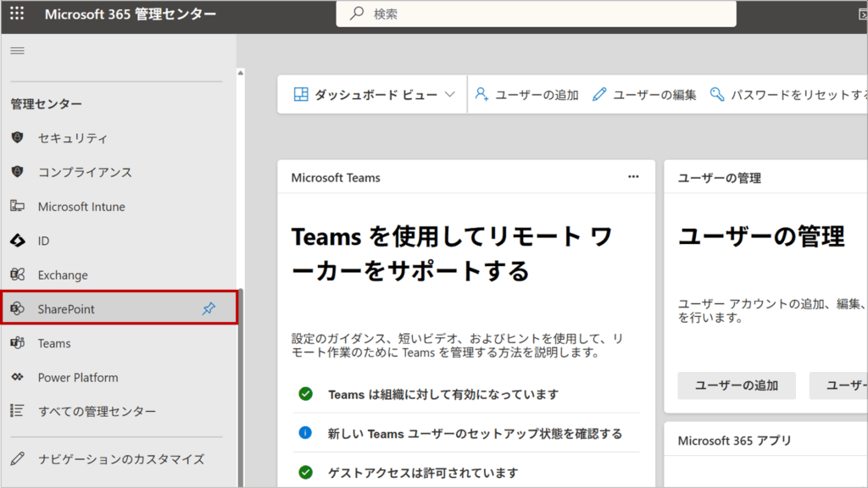Open Teams は組織に対して有効になっています item
This screenshot has width=868, height=488.
443,395
